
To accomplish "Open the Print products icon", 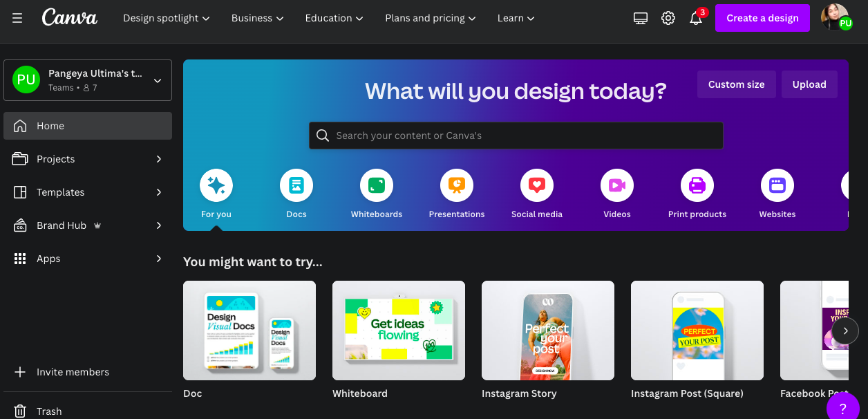I will point(697,185).
